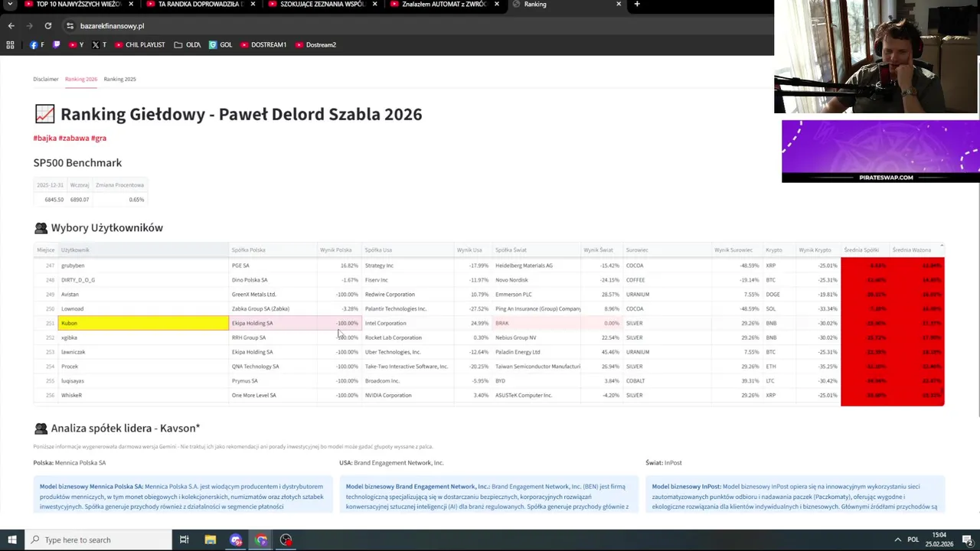
Task: Open the Twitch bookmark icon
Action: (57, 45)
